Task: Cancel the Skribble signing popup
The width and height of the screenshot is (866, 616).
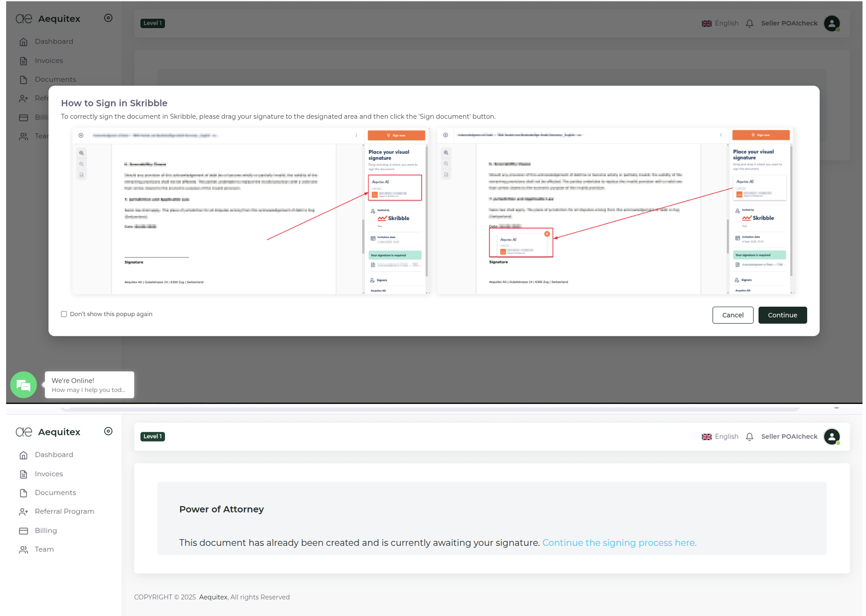Action: click(x=732, y=315)
